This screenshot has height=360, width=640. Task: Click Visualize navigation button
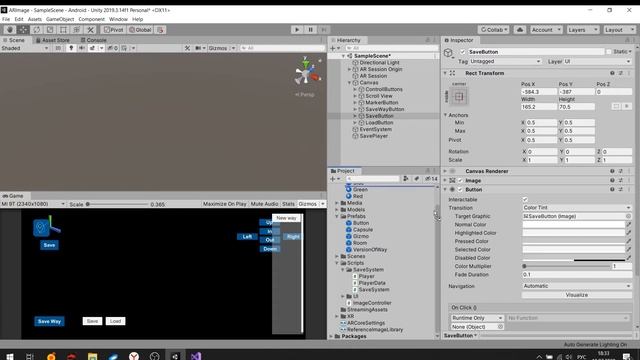[x=577, y=295]
